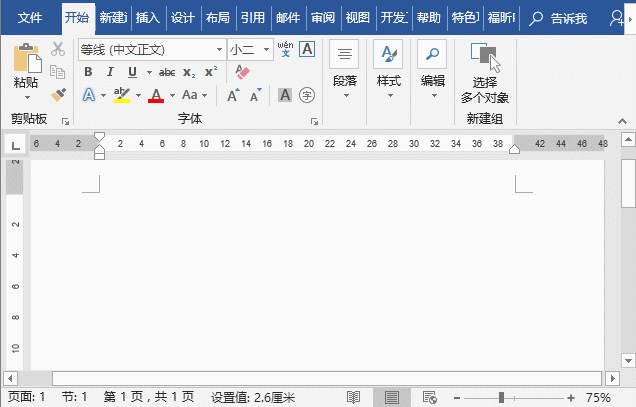Switch to the 邮件 Mailings tab
This screenshot has width=636, height=407.
[288, 18]
